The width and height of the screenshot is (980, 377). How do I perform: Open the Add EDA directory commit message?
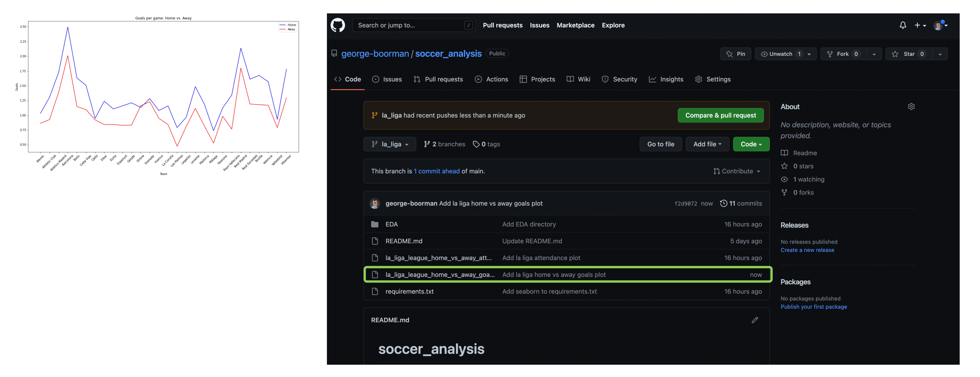point(529,224)
